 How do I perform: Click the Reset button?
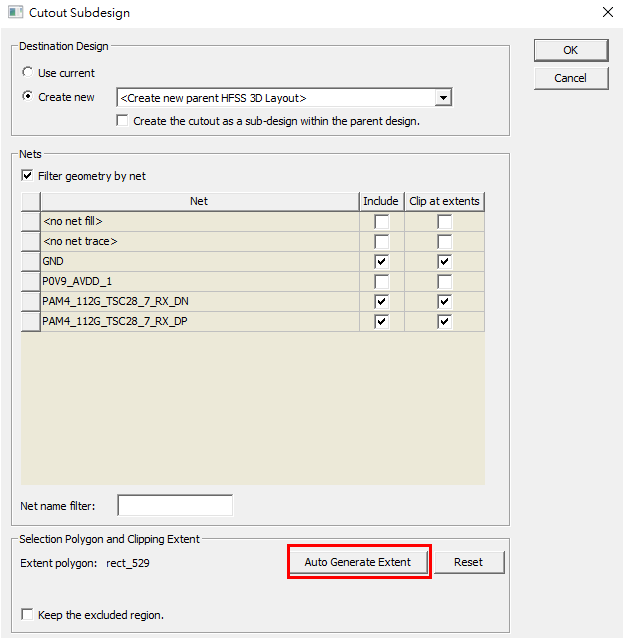pos(469,562)
